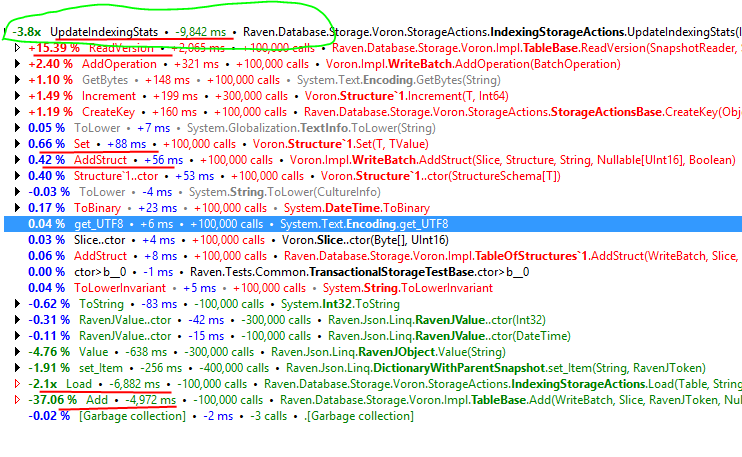742x457 pixels.
Task: Click the CreateKey method name
Action: point(108,112)
